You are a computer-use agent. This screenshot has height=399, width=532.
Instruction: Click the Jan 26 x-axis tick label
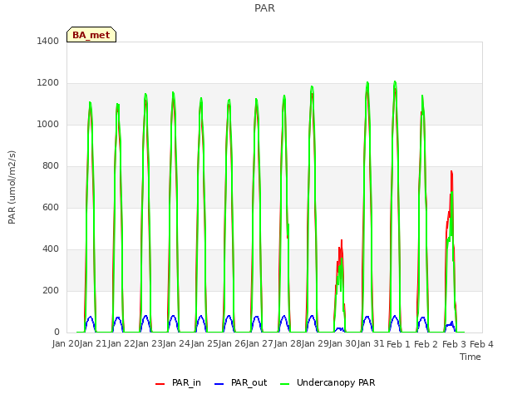point(232,344)
